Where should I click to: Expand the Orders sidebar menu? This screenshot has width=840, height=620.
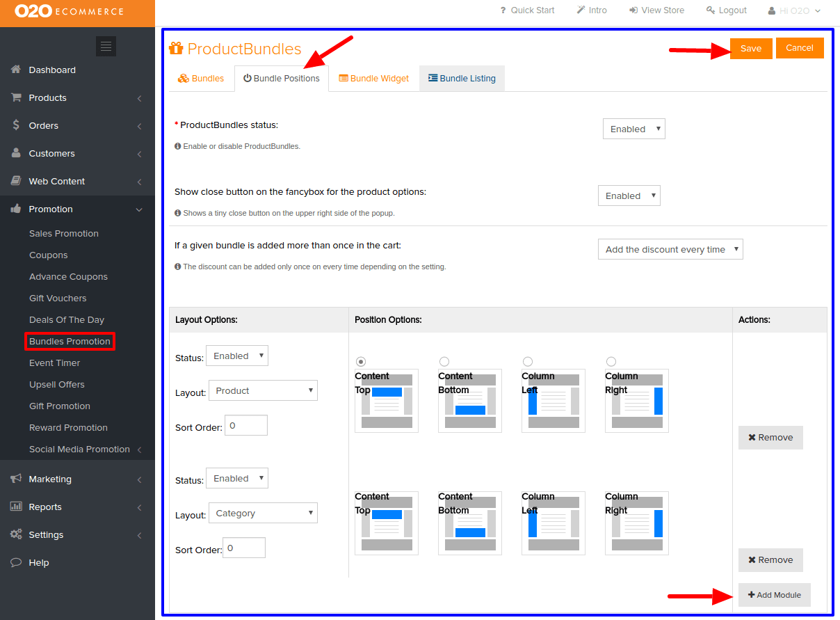[x=139, y=126]
